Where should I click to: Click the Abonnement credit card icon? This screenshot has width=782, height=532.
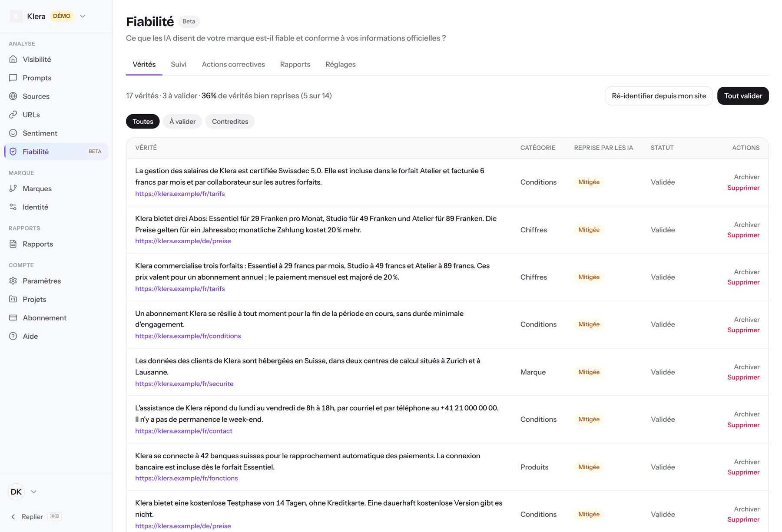point(13,317)
